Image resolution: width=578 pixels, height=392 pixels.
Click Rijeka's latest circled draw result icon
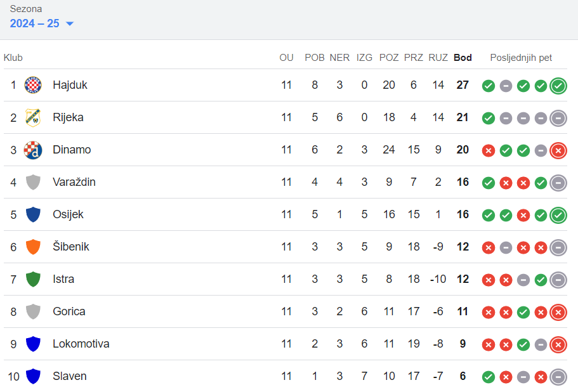[x=558, y=118]
